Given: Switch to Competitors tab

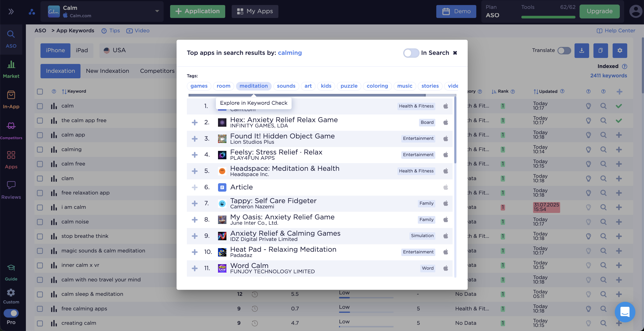Looking at the screenshot, I should coord(157,71).
